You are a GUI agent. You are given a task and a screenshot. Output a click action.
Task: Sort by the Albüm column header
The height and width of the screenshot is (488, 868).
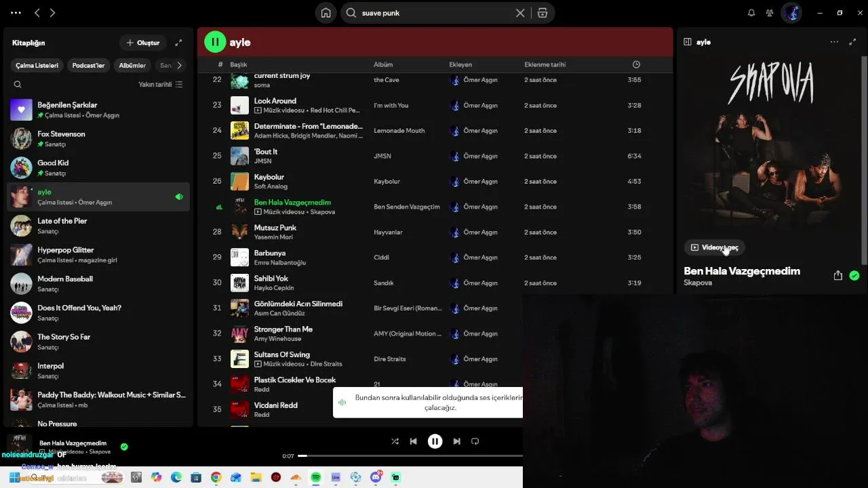pyautogui.click(x=383, y=64)
